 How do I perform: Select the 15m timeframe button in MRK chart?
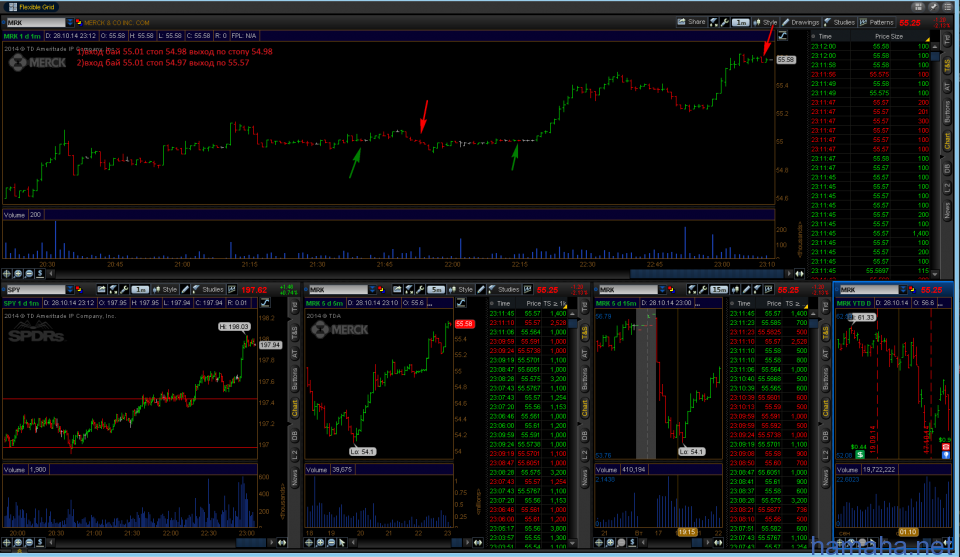[719, 290]
